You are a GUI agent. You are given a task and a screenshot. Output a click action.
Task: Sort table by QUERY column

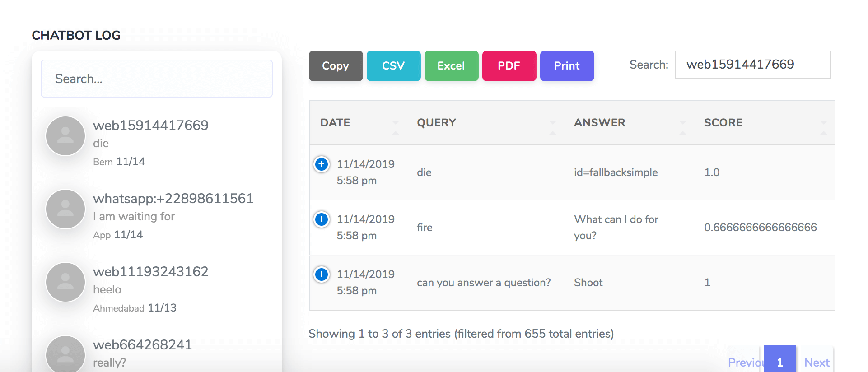pos(485,123)
